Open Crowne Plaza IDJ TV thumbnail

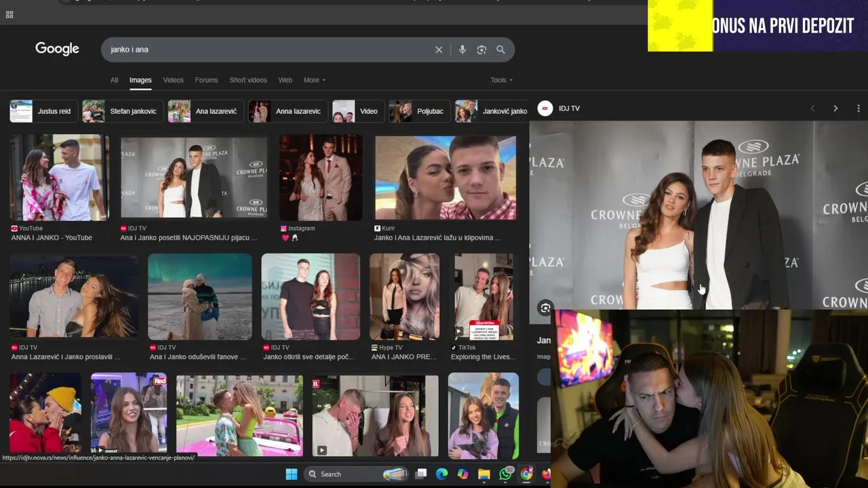tap(194, 178)
